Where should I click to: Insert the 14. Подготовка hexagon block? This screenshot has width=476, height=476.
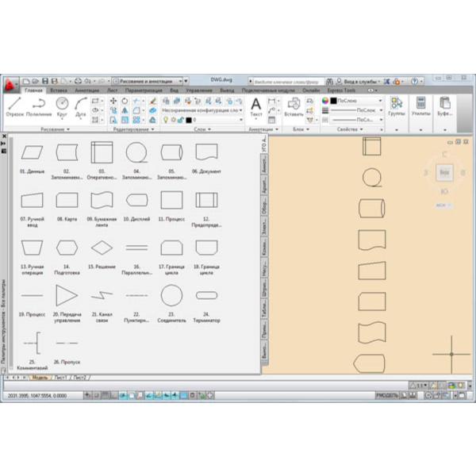[67, 256]
